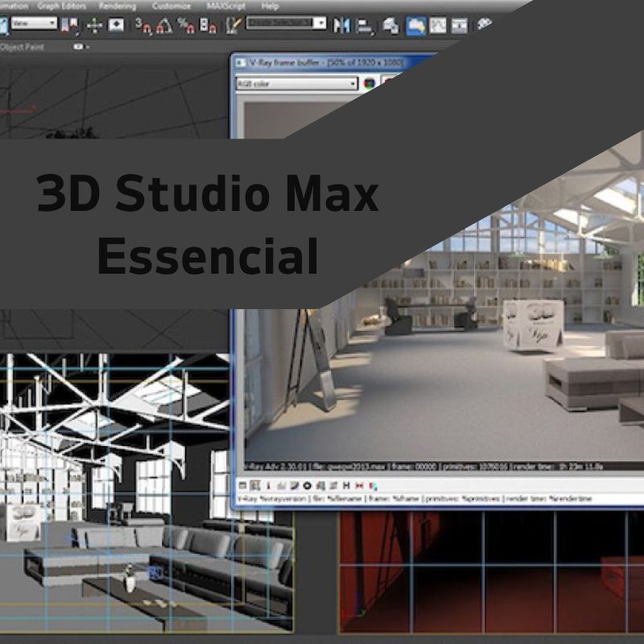Viewport: 644px width, 644px height.
Task: Open the Rendering menu
Action: [117, 6]
